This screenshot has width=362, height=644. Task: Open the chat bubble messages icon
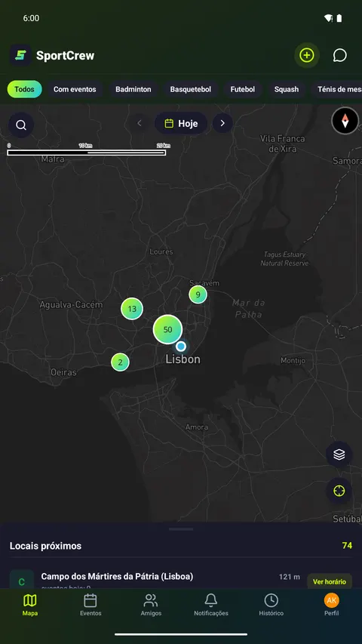(x=340, y=55)
